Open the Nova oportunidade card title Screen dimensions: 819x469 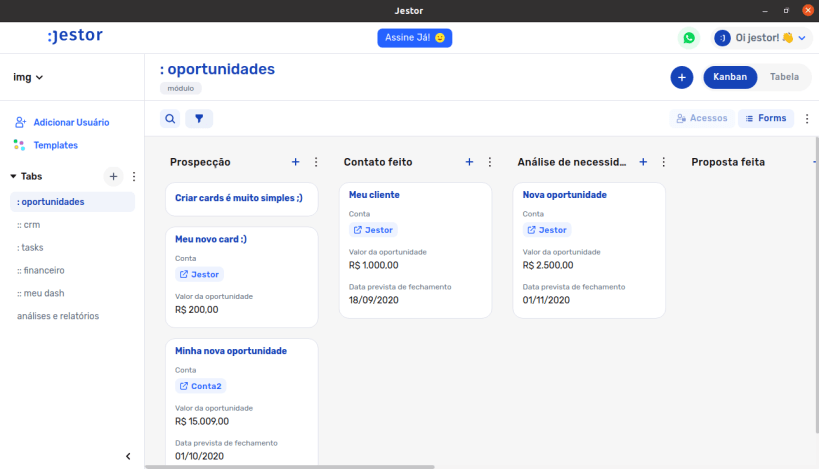(x=565, y=195)
